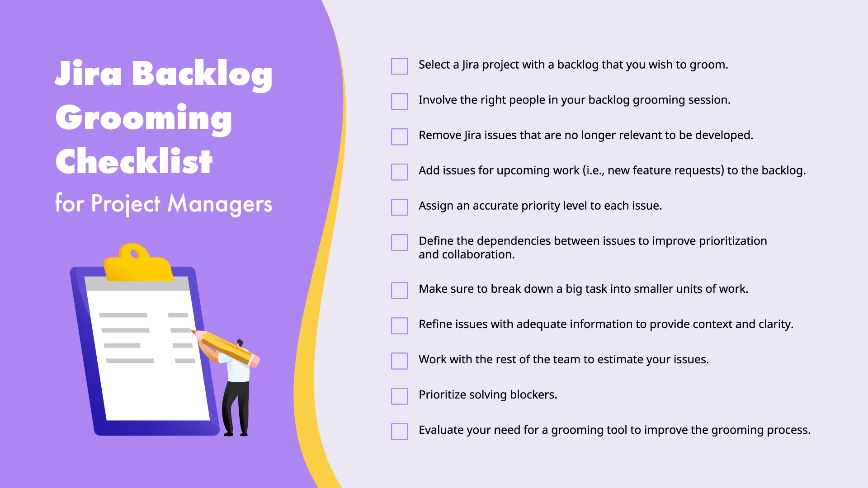This screenshot has height=488, width=868.
Task: Check the 'Refine issues with adequate information' checkbox
Action: point(393,326)
